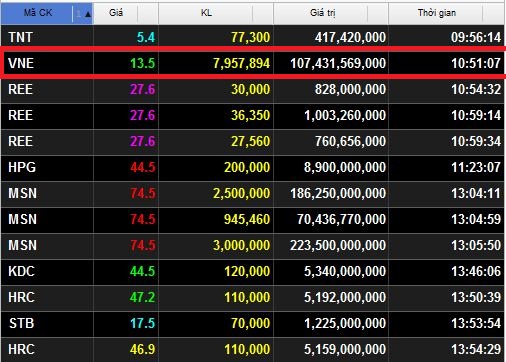Click the column divider after Mã CK

pos(93,13)
